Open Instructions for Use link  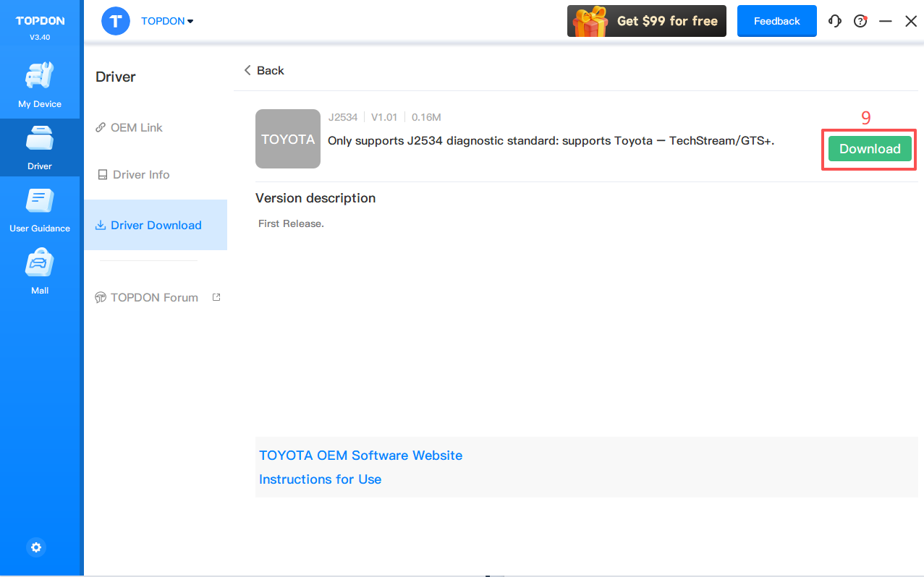click(x=320, y=479)
